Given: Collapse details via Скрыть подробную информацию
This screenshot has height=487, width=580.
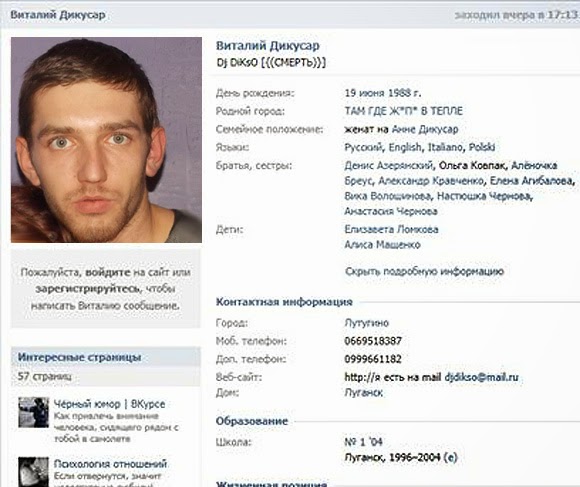Looking at the screenshot, I should coord(424,271).
